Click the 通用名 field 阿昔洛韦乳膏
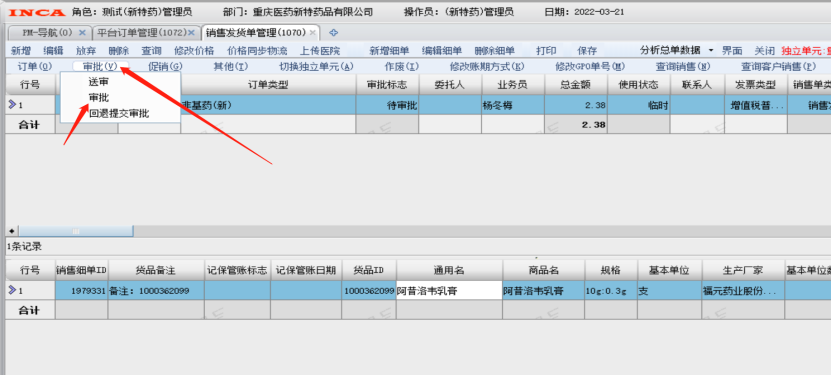The width and height of the screenshot is (831, 375). 449,290
